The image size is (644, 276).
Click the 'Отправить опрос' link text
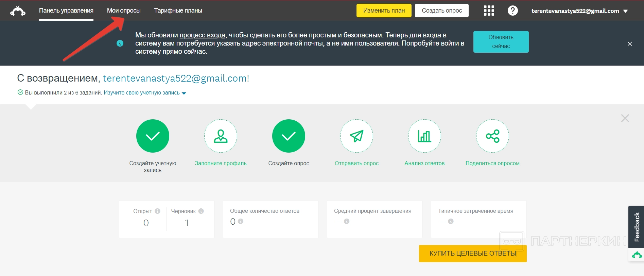(356, 163)
